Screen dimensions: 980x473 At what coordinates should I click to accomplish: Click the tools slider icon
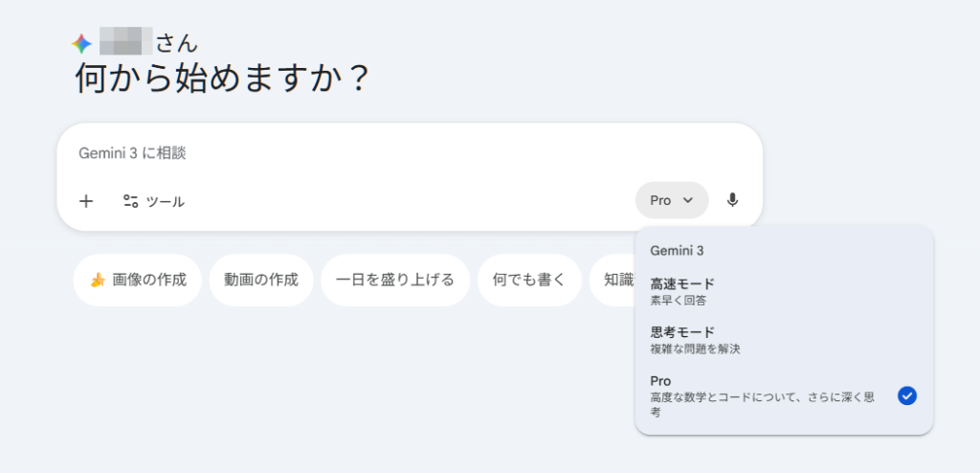(131, 201)
